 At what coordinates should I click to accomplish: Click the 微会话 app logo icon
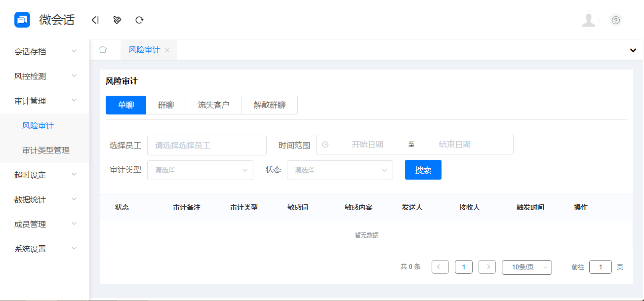19,19
